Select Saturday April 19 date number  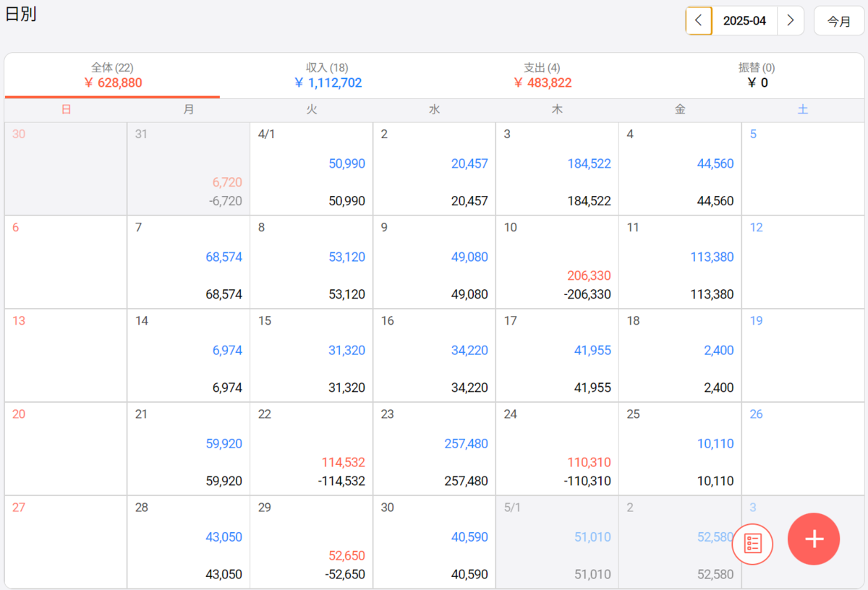(756, 320)
